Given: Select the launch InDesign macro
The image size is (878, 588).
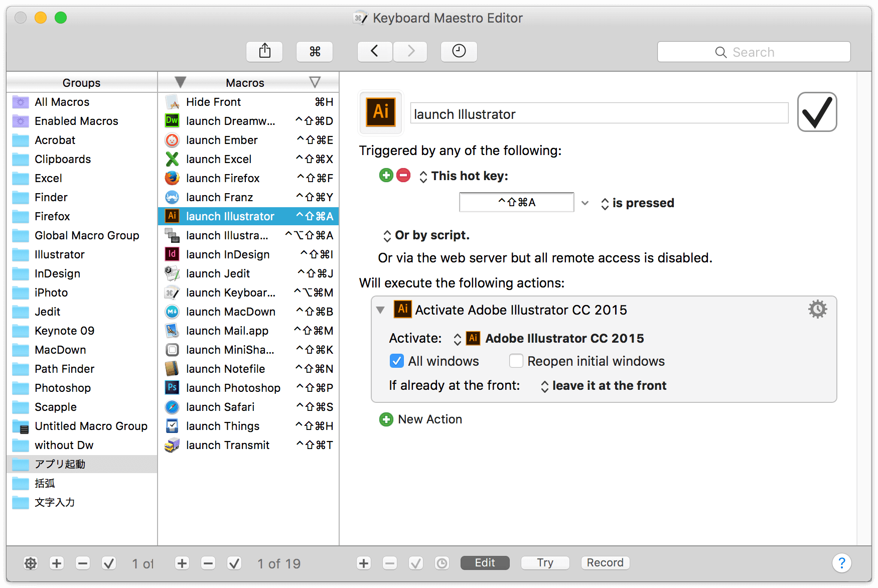Looking at the screenshot, I should 248,254.
